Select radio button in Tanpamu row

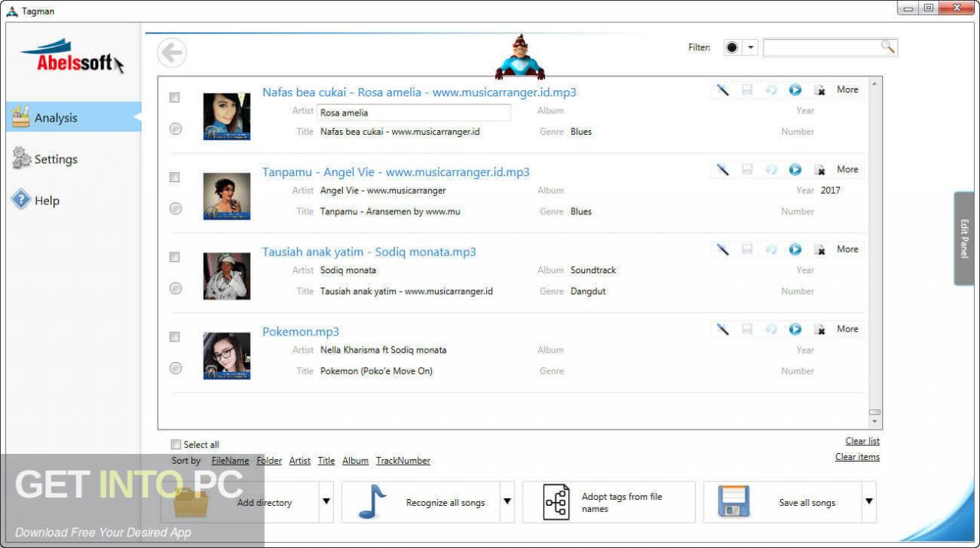(x=175, y=208)
